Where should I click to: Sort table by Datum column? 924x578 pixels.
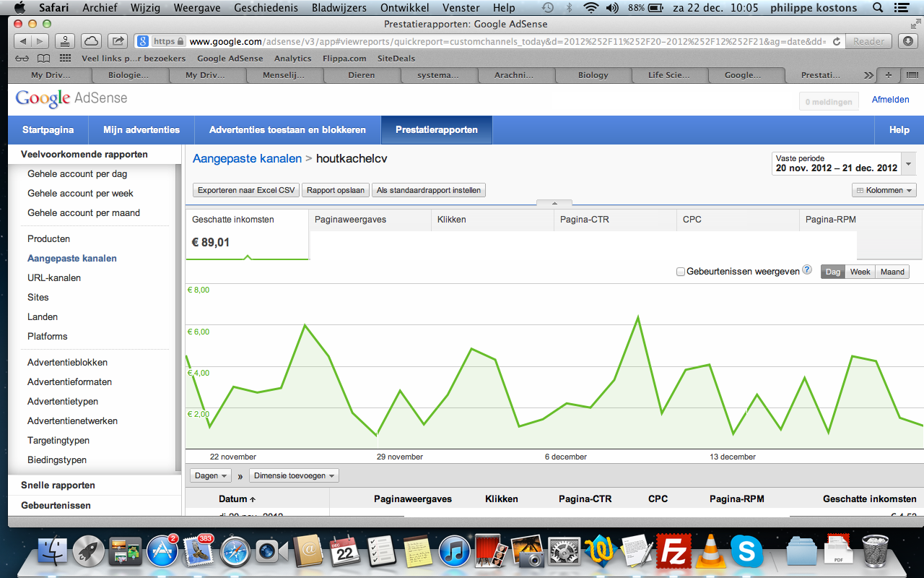tap(237, 499)
